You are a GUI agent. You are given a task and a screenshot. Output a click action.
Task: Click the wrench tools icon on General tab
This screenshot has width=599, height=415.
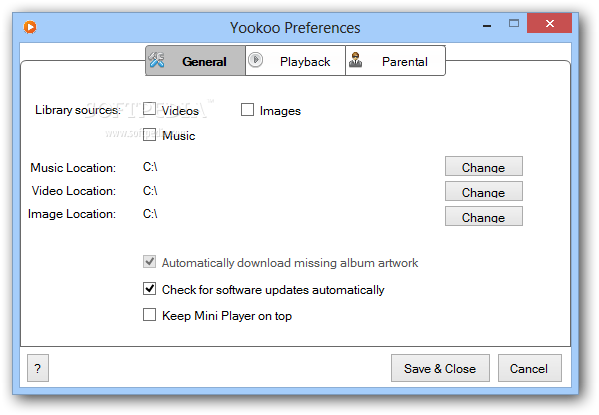(156, 60)
